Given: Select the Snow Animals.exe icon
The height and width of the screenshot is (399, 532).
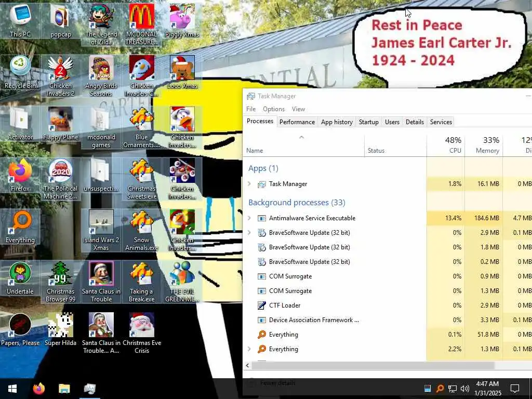Looking at the screenshot, I should 141,231.
